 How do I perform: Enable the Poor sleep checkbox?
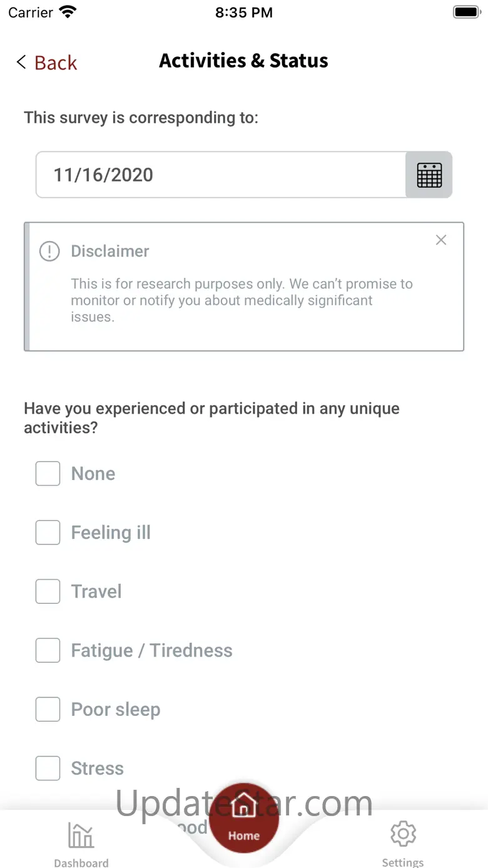pos(48,710)
